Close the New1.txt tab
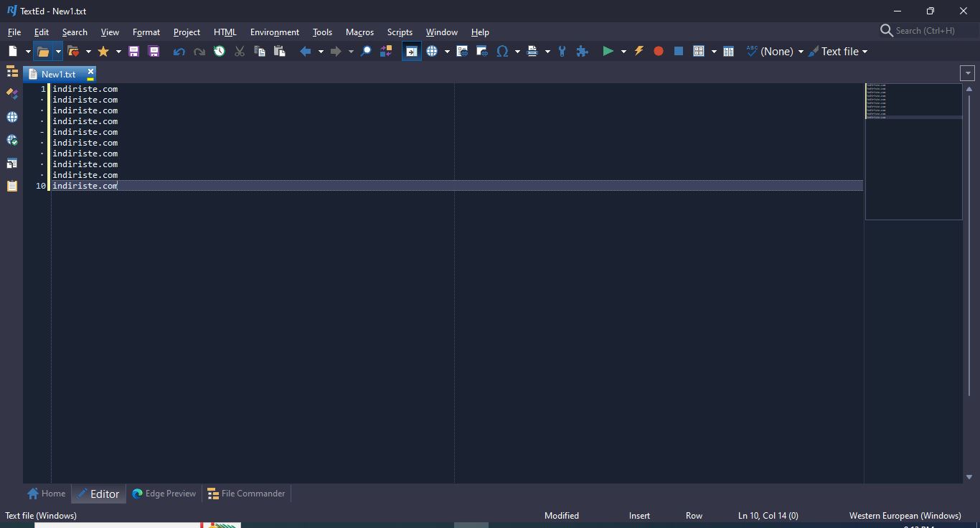The image size is (980, 528). (90, 71)
